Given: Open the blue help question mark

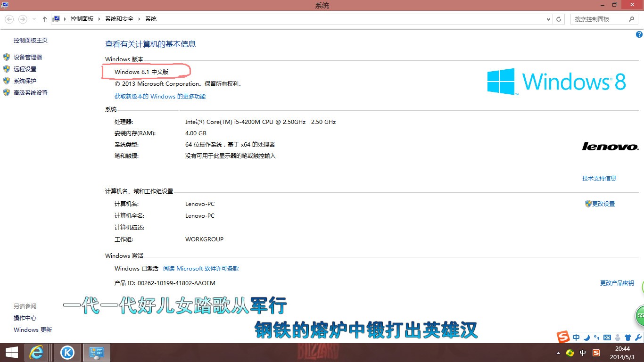Looking at the screenshot, I should click(x=639, y=34).
